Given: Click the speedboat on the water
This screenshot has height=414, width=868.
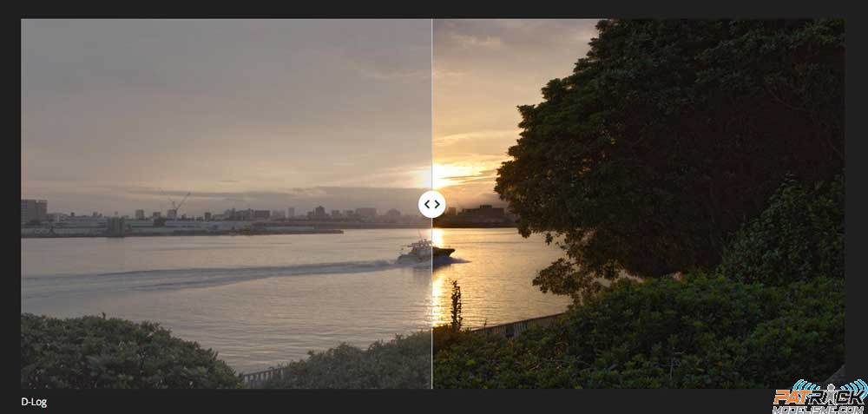Looking at the screenshot, I should point(425,252).
